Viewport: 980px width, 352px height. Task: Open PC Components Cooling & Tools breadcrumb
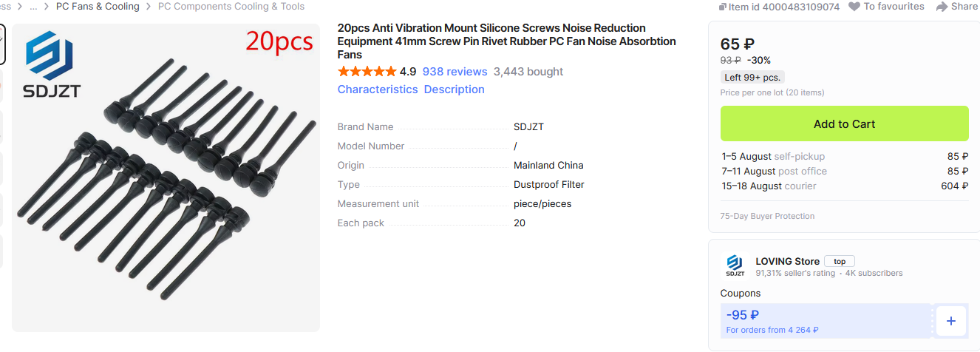(x=231, y=7)
